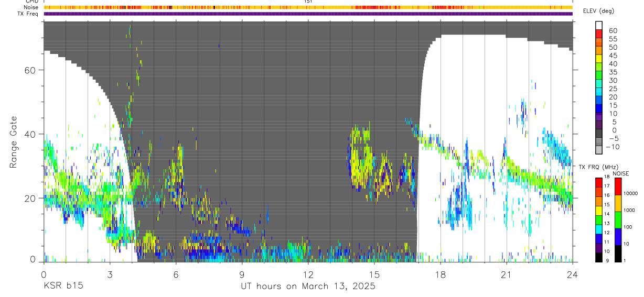Pick the orange swatch of NOISE bar
The image size is (644, 297).
[618, 203]
